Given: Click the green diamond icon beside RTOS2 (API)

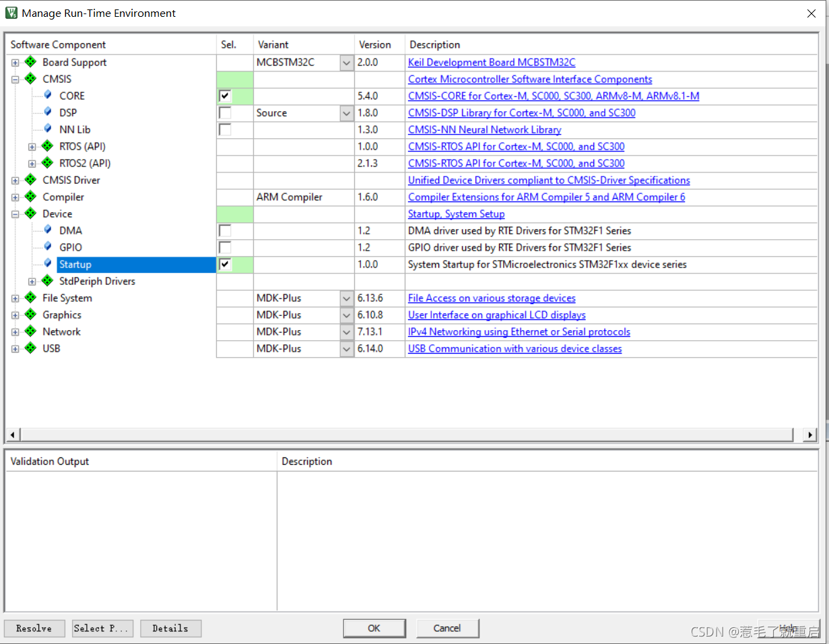Looking at the screenshot, I should tap(47, 163).
